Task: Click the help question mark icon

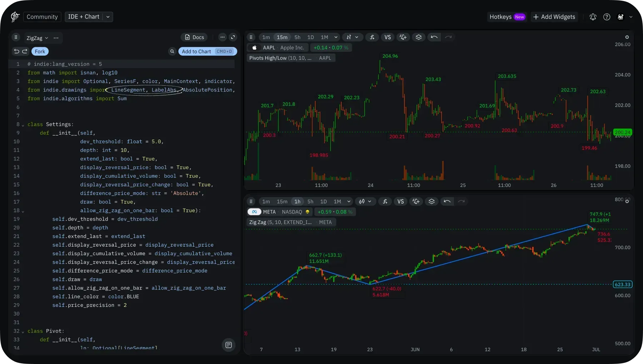Action: tap(607, 17)
